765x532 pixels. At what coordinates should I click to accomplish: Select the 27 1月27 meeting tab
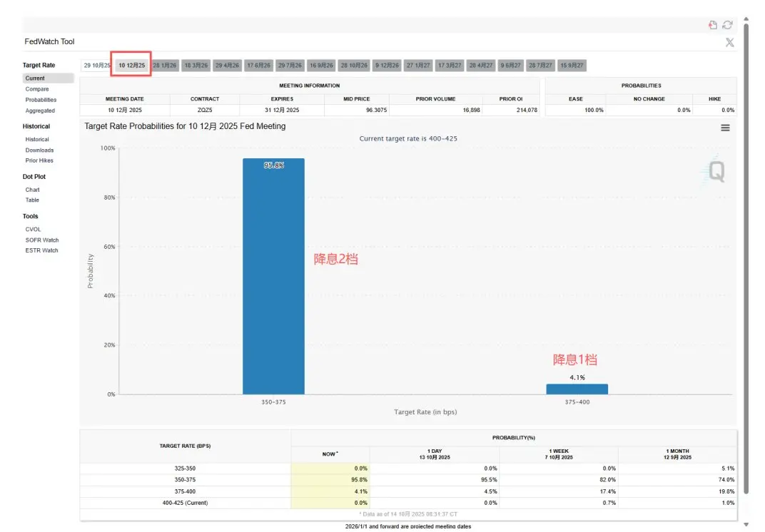click(419, 66)
